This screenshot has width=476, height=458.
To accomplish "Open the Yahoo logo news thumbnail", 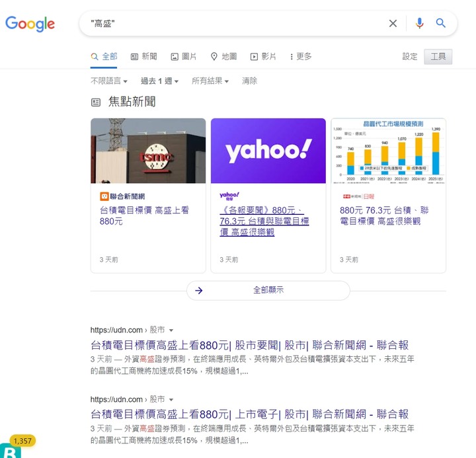I will pyautogui.click(x=268, y=151).
